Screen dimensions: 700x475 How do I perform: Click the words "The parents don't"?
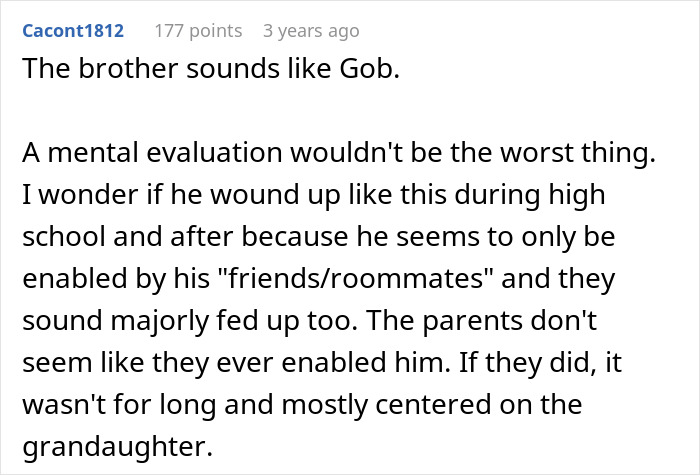481,320
